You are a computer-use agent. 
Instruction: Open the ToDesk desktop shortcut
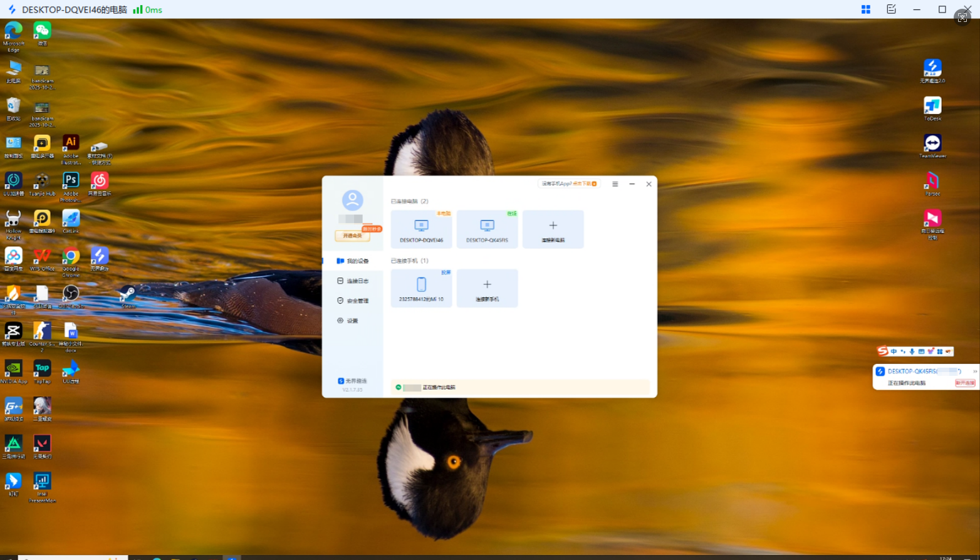tap(932, 108)
